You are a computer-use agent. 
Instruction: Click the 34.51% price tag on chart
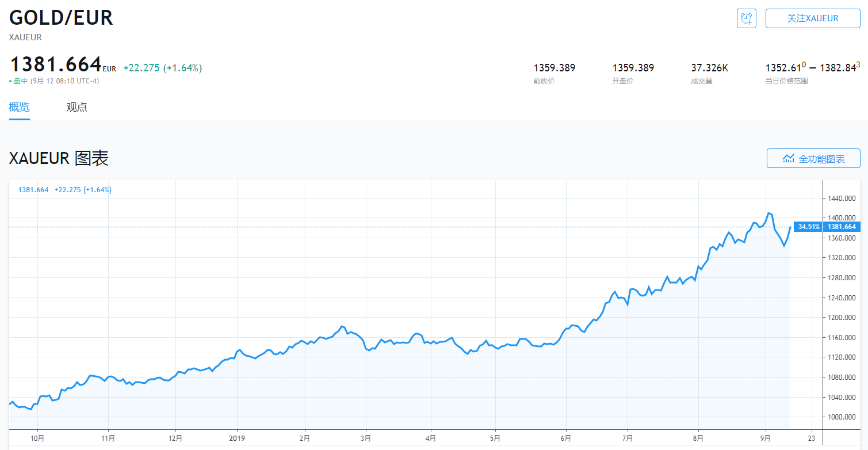[x=808, y=227]
